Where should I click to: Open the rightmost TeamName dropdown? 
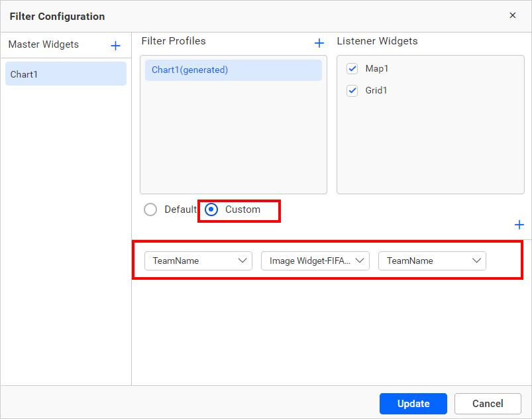tap(432, 261)
